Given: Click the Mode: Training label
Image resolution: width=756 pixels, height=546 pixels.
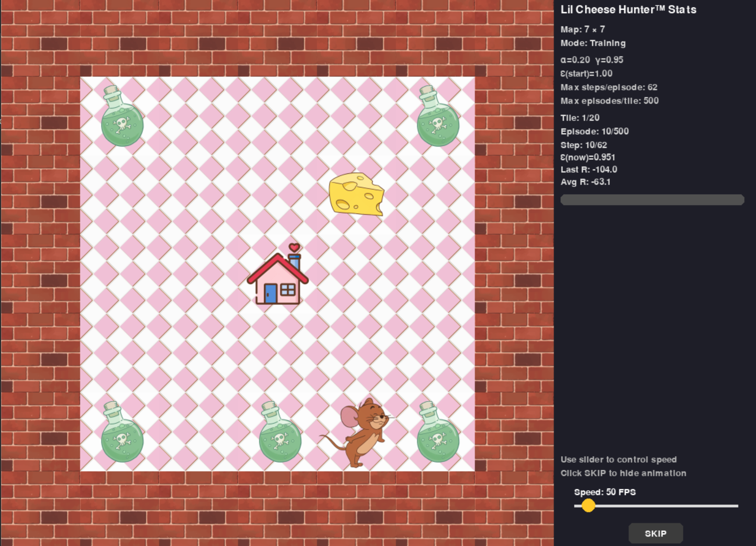Looking at the screenshot, I should 593,43.
